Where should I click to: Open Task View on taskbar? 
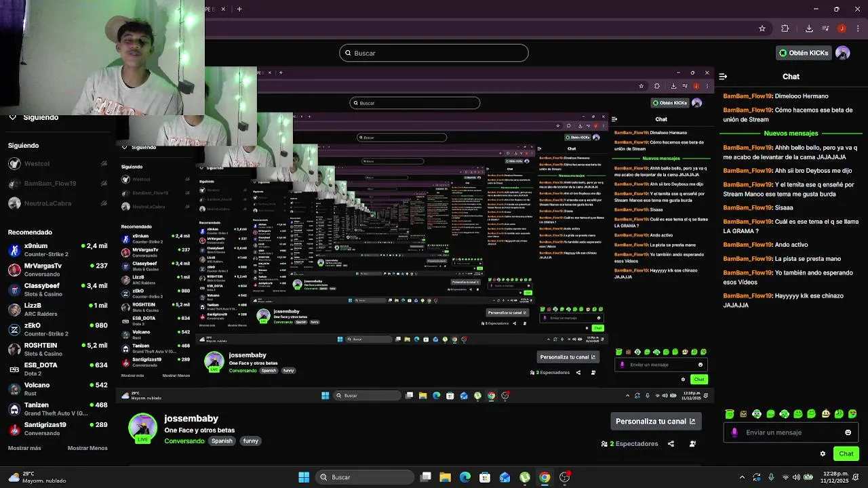pyautogui.click(x=426, y=477)
